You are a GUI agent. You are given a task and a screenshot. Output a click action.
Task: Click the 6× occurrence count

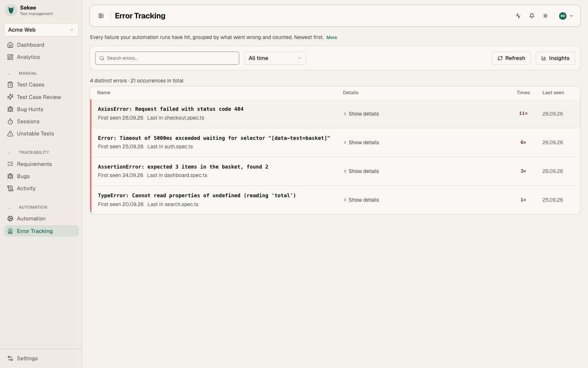[x=523, y=142]
